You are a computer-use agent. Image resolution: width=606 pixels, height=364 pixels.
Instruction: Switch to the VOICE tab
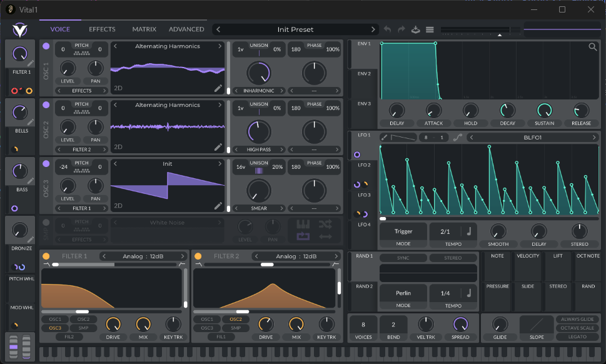(60, 29)
